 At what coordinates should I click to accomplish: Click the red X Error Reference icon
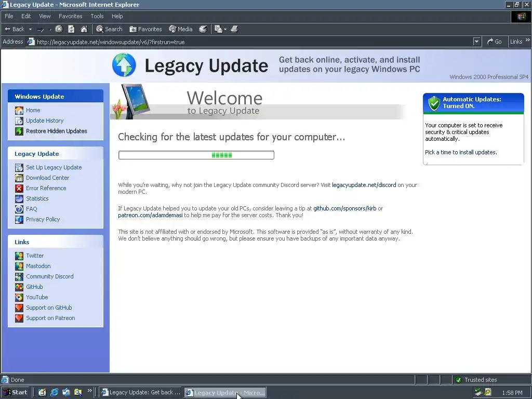pos(19,188)
